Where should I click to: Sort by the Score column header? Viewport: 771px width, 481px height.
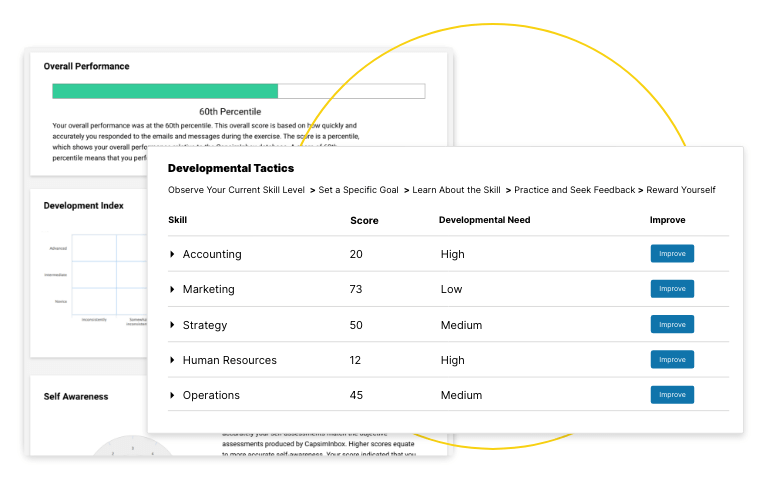pos(364,220)
